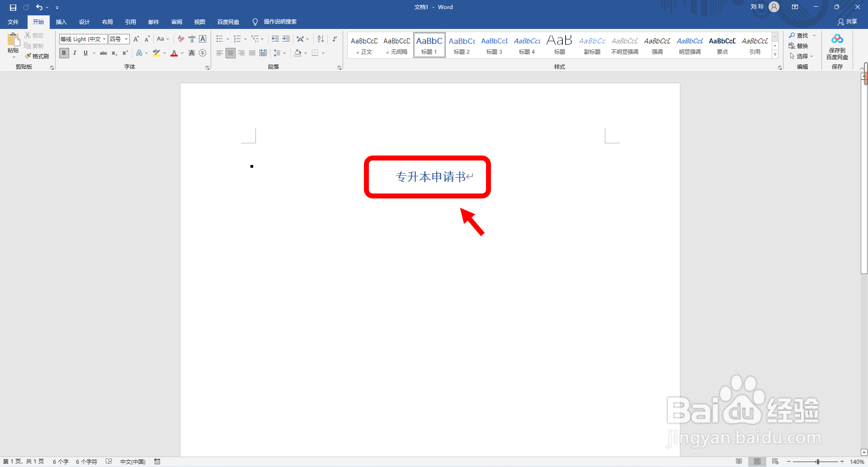868x467 pixels.
Task: Shrink font size with the smaller A icon
Action: click(x=147, y=39)
